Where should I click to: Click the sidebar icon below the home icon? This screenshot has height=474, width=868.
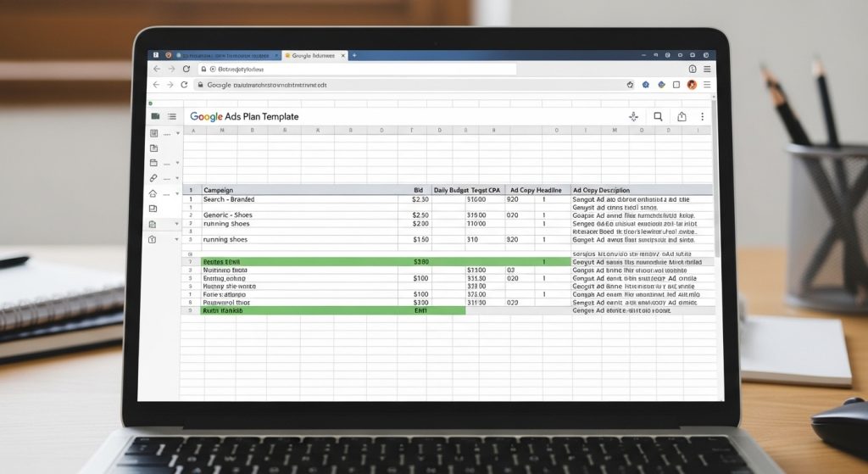[153, 209]
